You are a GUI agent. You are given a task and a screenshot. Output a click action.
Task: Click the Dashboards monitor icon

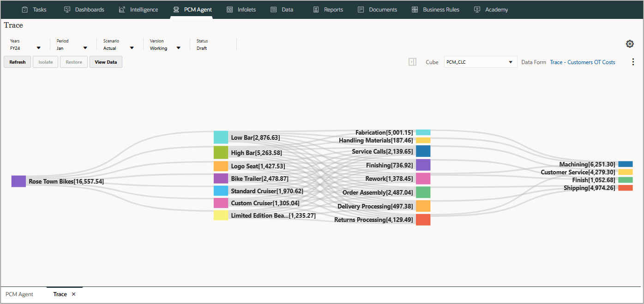coord(67,9)
